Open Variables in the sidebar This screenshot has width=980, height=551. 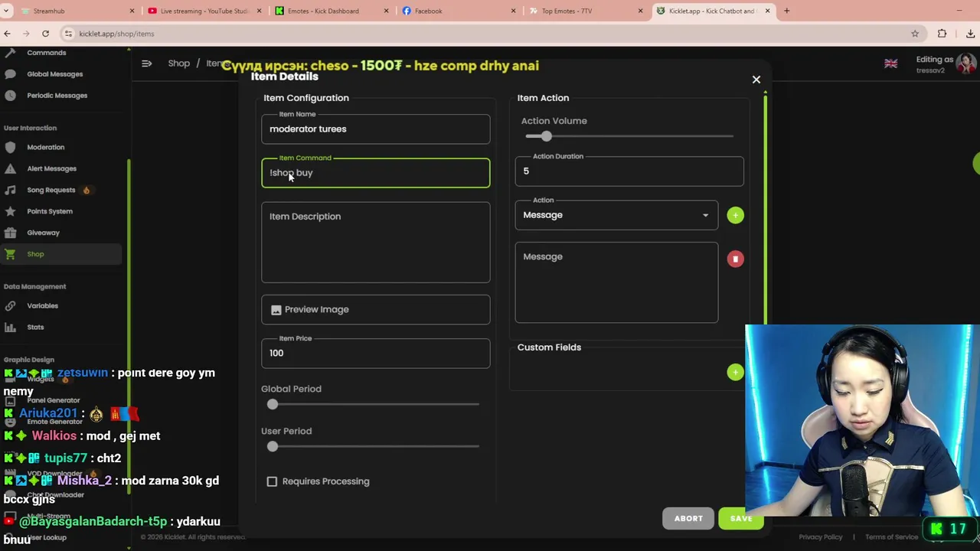click(x=42, y=305)
